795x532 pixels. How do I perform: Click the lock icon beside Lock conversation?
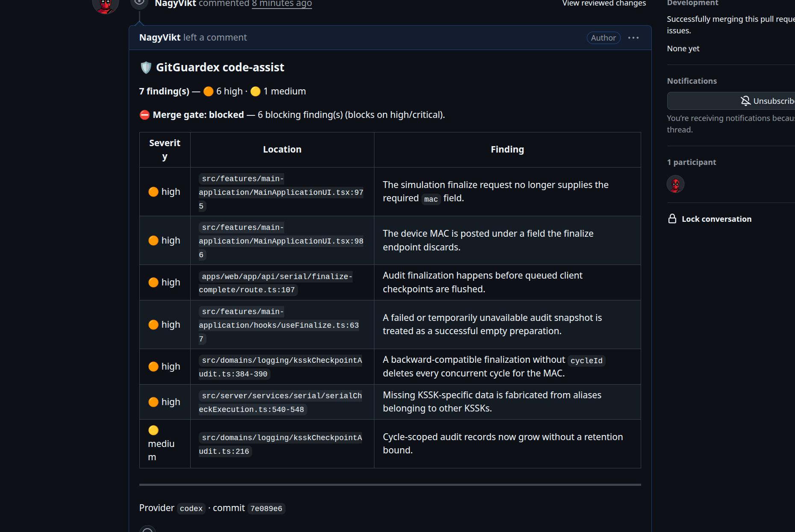tap(672, 219)
